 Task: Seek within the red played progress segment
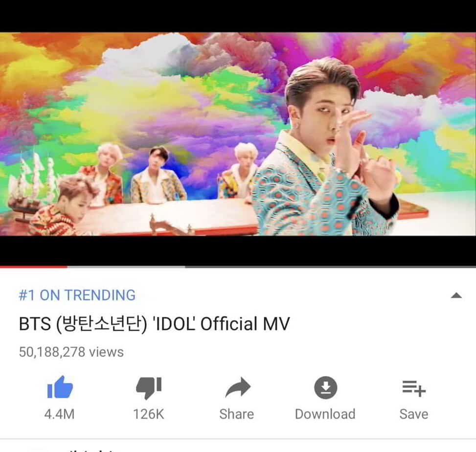pos(33,267)
